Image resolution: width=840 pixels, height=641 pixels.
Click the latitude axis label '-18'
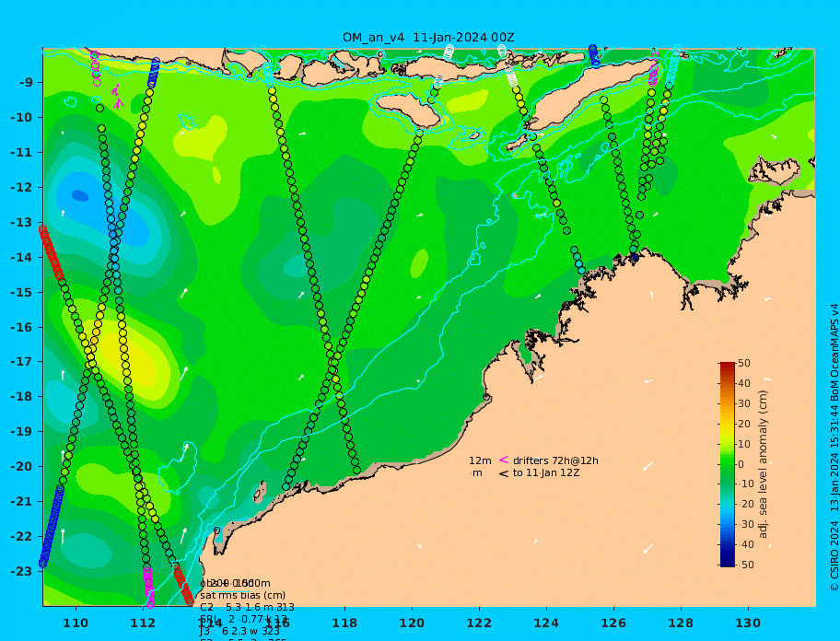21,396
